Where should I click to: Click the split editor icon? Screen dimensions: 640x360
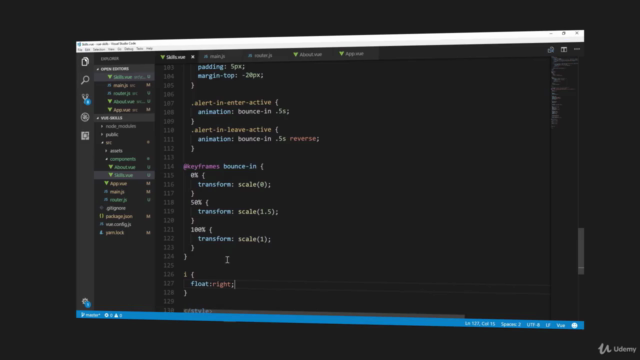click(x=564, y=49)
